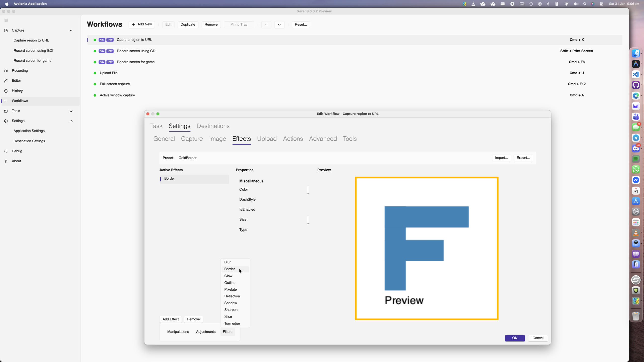Screen dimensions: 644x362
Task: Select Glow from the filters popup
Action: (228, 276)
